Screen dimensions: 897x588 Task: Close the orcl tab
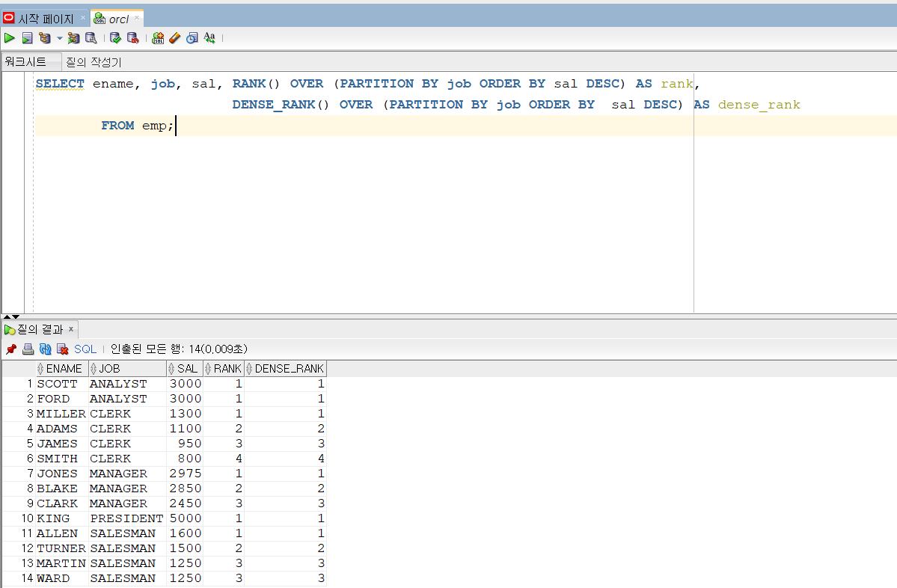137,18
